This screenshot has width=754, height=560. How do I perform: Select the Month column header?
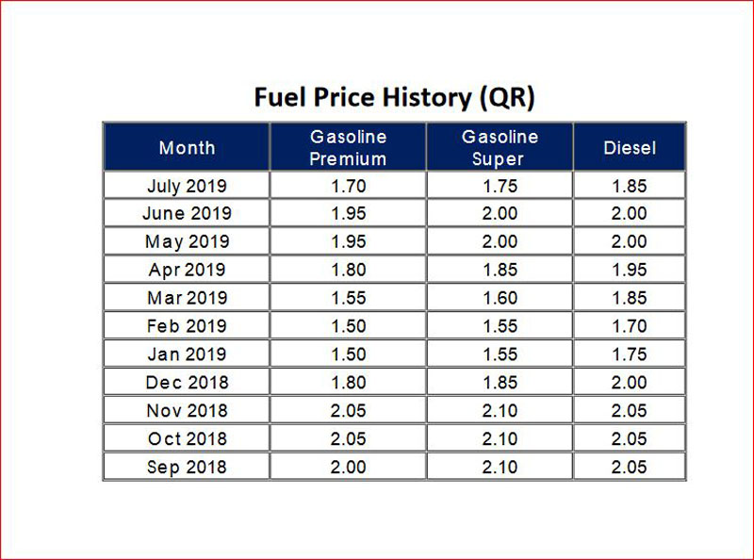point(187,147)
